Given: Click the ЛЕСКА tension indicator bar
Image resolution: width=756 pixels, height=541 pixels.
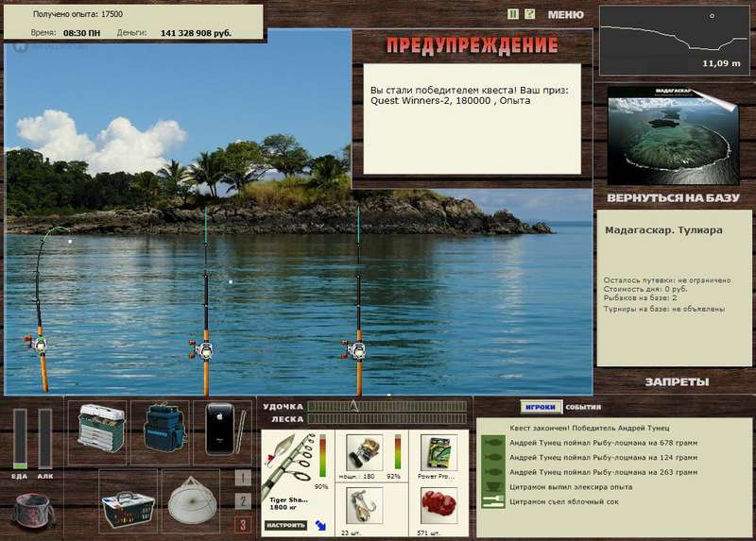Looking at the screenshot, I should [387, 419].
